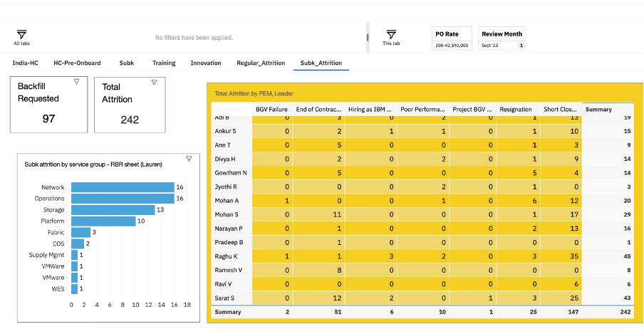
Task: Select the Ramesh V row label
Action: (227, 271)
